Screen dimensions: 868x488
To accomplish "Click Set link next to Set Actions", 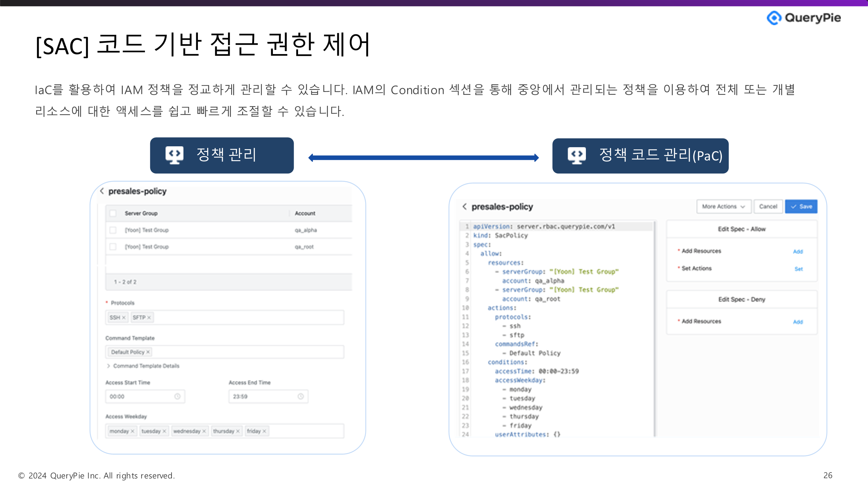I will [x=798, y=269].
